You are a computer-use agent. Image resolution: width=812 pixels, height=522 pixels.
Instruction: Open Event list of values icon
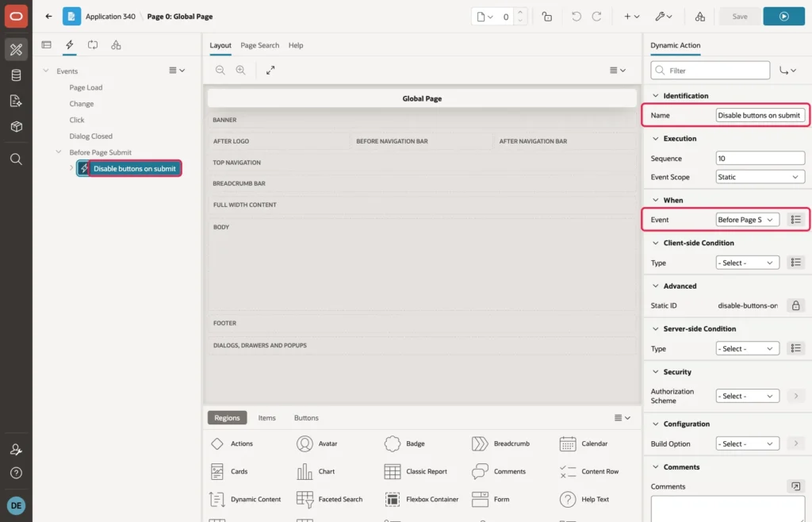point(795,220)
